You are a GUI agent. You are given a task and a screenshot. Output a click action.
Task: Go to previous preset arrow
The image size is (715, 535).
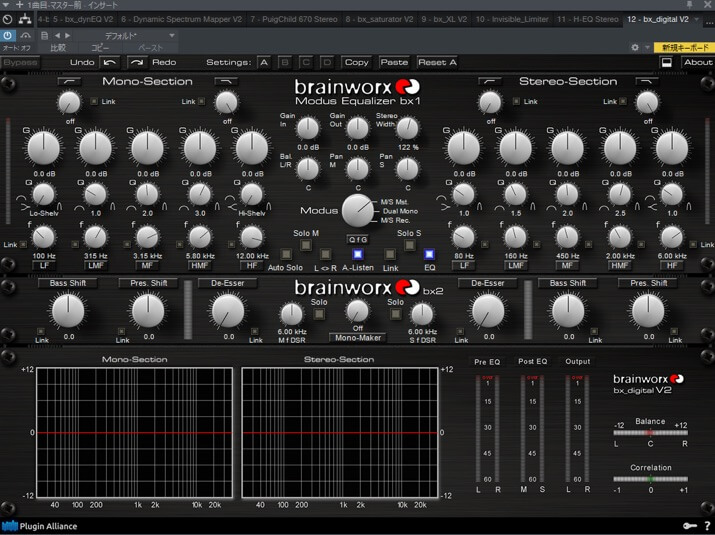[x=57, y=35]
